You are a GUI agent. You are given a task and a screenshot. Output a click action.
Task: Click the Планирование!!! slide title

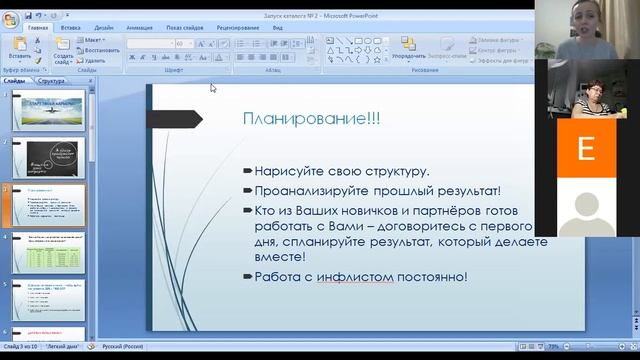pyautogui.click(x=311, y=118)
